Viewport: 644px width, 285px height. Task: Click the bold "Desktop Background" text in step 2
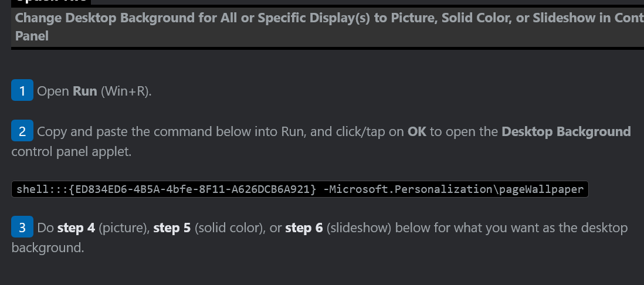pyautogui.click(x=566, y=131)
